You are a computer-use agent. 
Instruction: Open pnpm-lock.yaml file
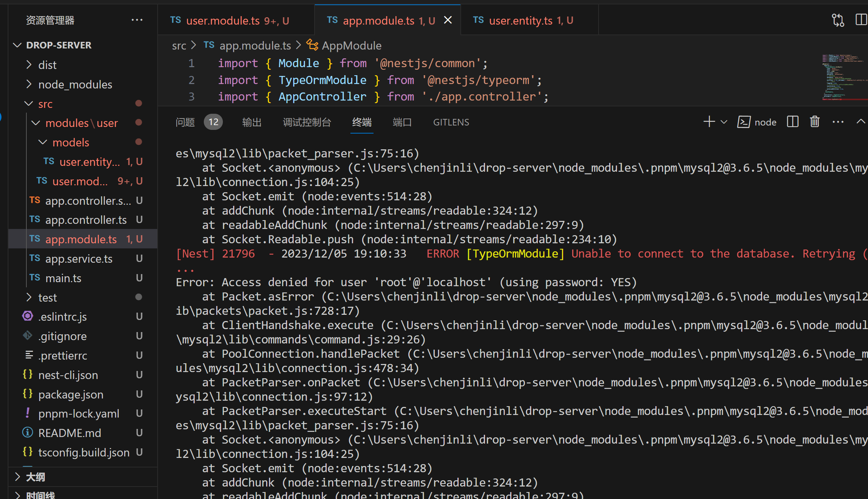pos(83,414)
